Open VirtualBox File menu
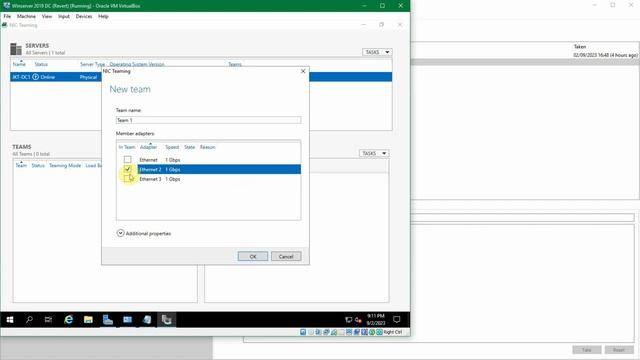 [7, 16]
